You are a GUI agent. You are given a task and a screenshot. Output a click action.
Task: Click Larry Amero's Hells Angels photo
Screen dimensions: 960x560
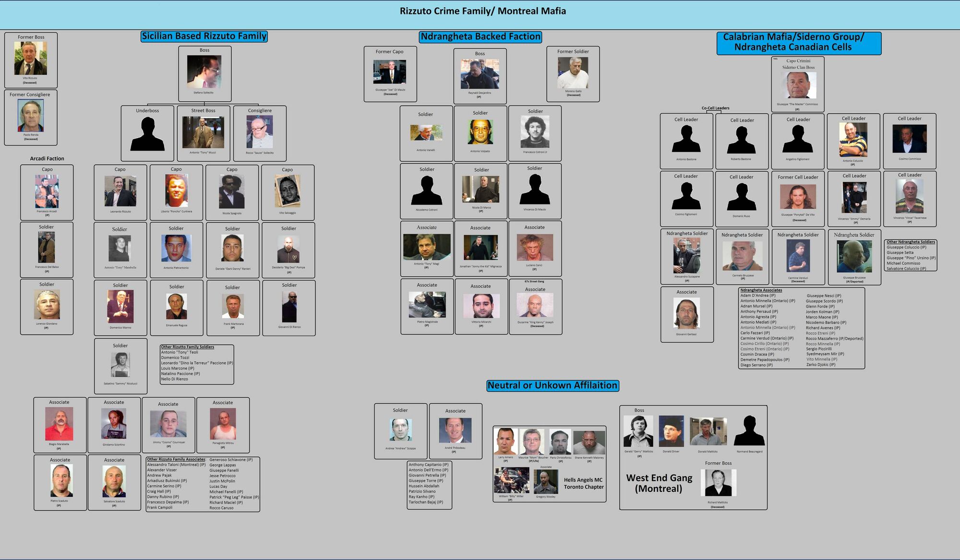pyautogui.click(x=505, y=441)
